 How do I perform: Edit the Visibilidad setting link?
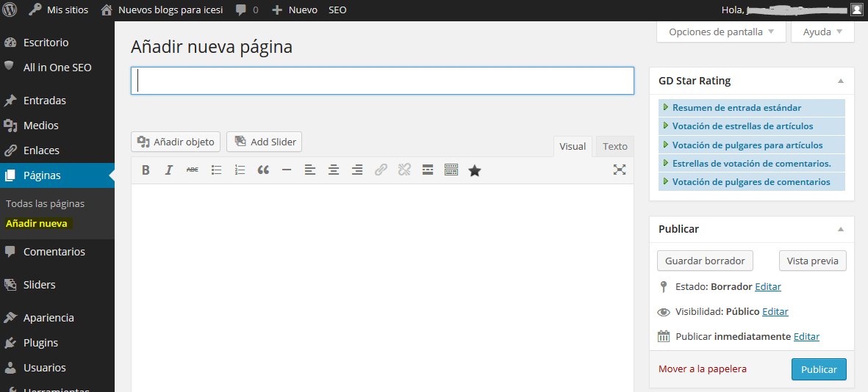click(775, 311)
